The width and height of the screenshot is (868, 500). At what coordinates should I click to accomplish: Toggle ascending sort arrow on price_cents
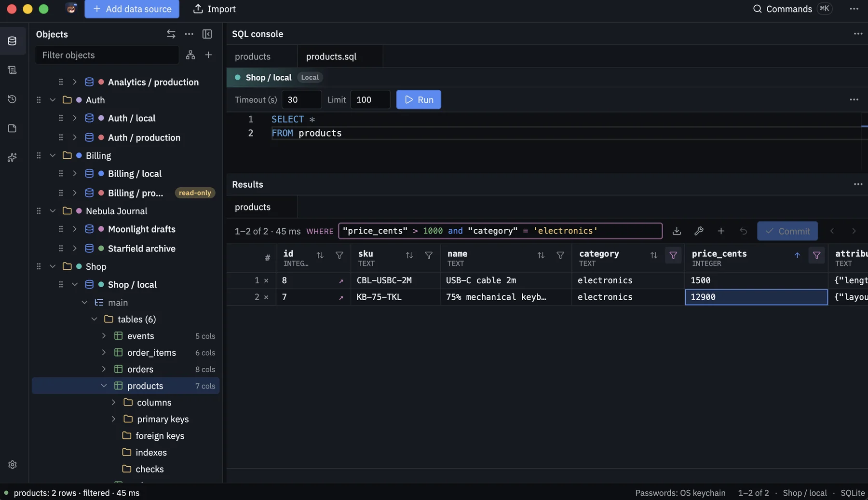pos(797,255)
